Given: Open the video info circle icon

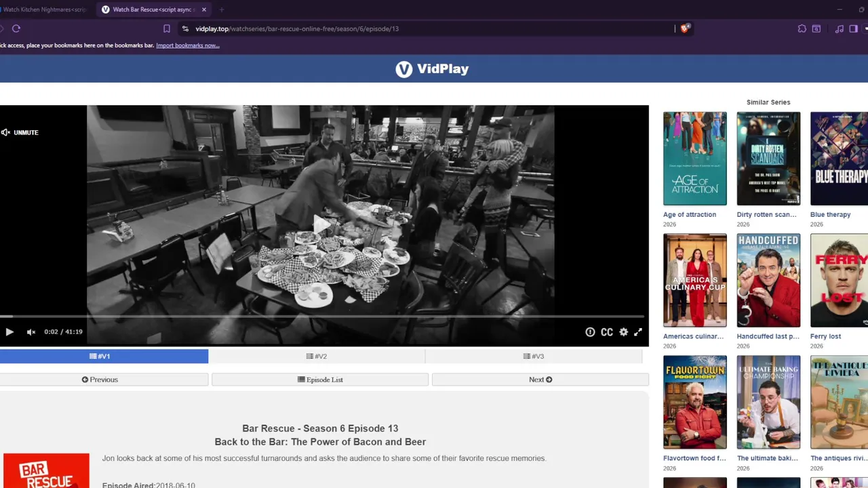Looking at the screenshot, I should (590, 332).
